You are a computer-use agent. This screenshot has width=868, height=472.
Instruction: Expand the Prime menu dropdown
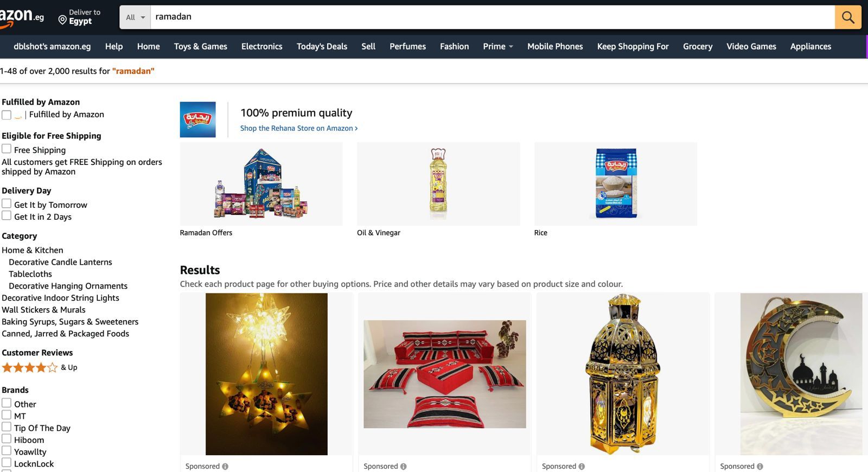(x=498, y=47)
